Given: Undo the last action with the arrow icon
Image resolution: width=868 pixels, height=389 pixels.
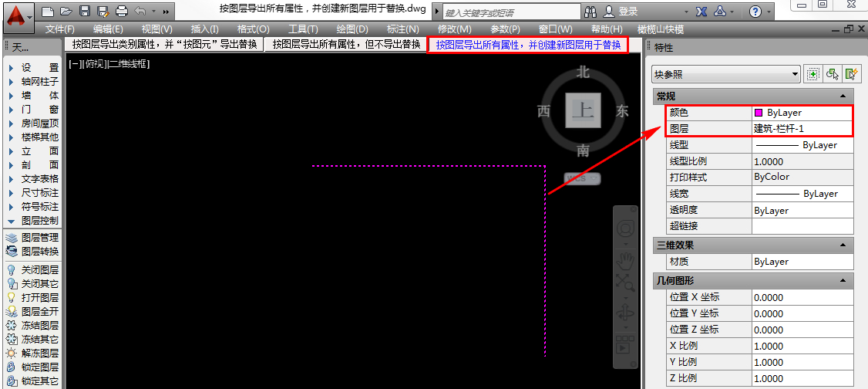Looking at the screenshot, I should tap(140, 11).
